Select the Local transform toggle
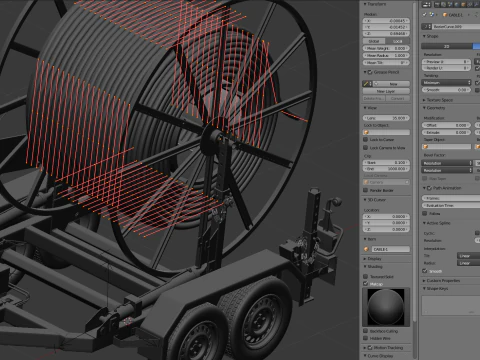 [x=398, y=41]
